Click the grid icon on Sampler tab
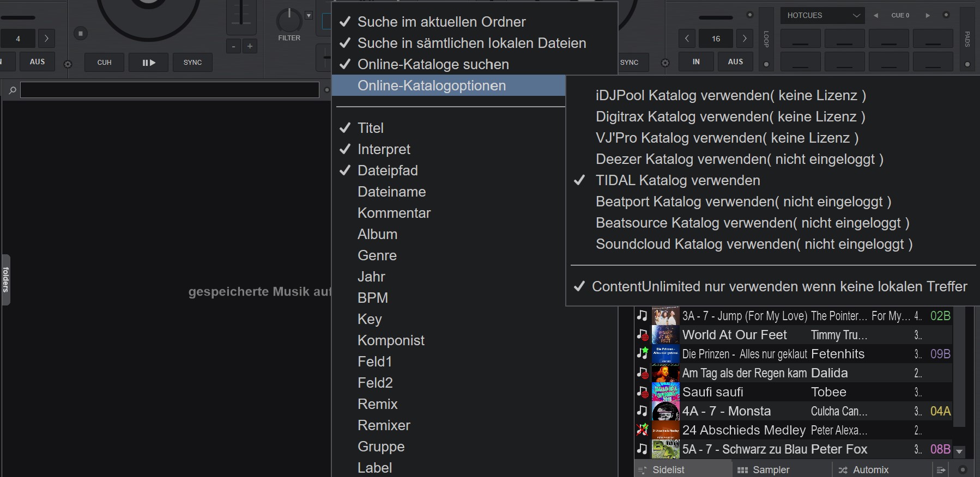The height and width of the screenshot is (477, 980). click(742, 470)
